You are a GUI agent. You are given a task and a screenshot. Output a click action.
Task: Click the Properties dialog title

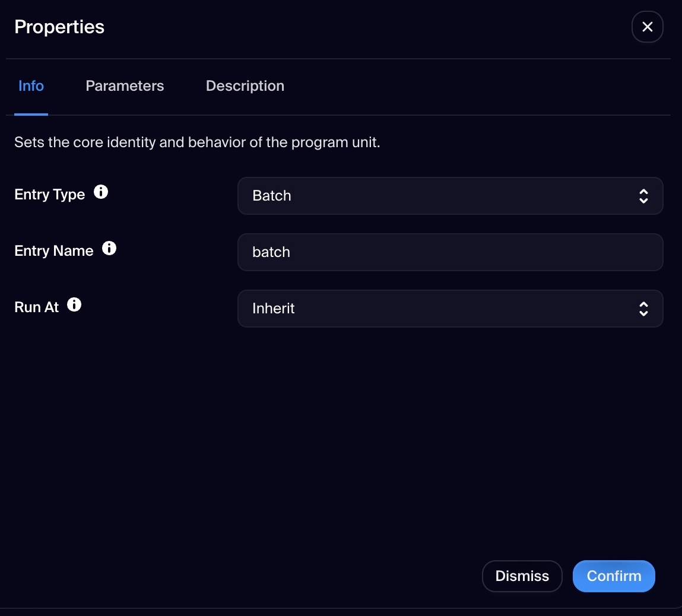click(x=59, y=27)
